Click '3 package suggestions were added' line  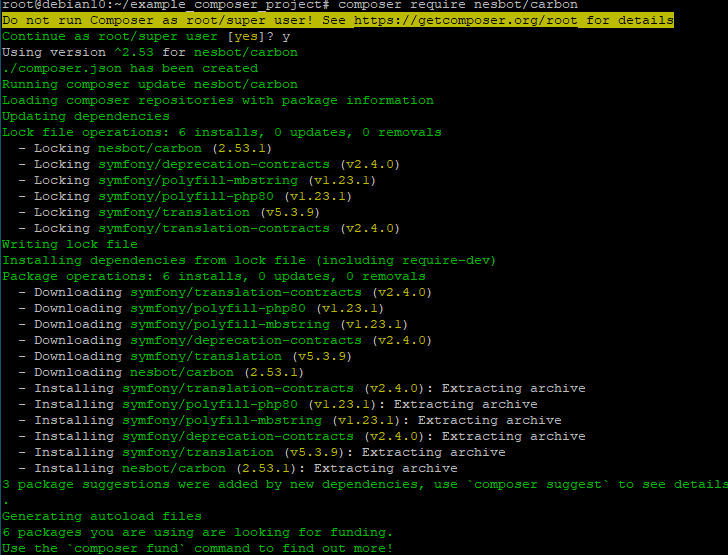365,485
